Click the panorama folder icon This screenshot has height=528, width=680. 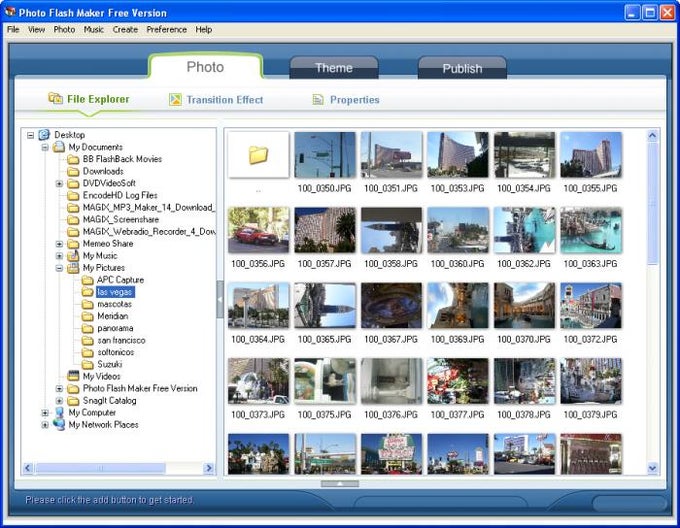[x=88, y=328]
